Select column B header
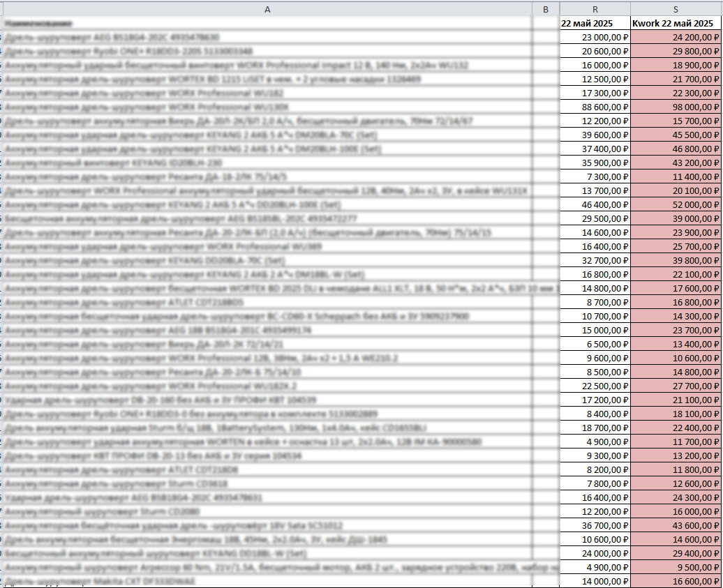The height and width of the screenshot is (588, 723). coord(546,9)
